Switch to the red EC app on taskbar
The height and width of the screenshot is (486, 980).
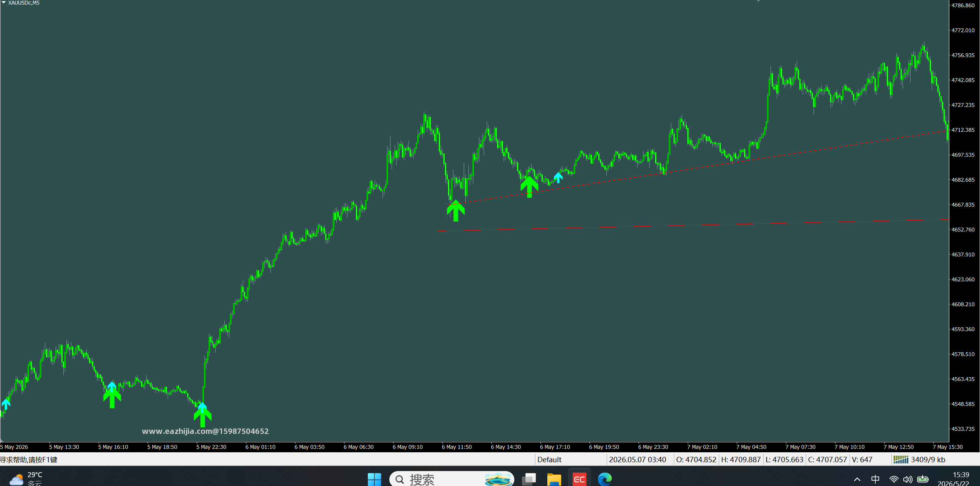coord(579,479)
